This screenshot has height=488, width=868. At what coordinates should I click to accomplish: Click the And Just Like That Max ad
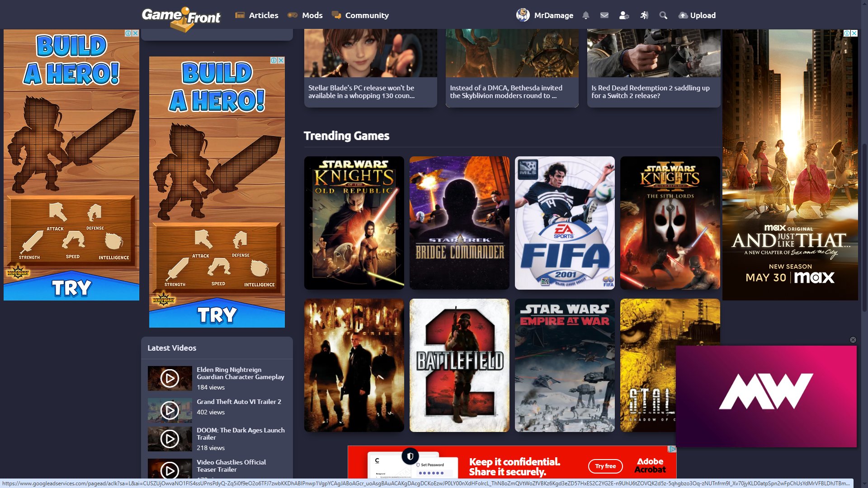click(790, 165)
